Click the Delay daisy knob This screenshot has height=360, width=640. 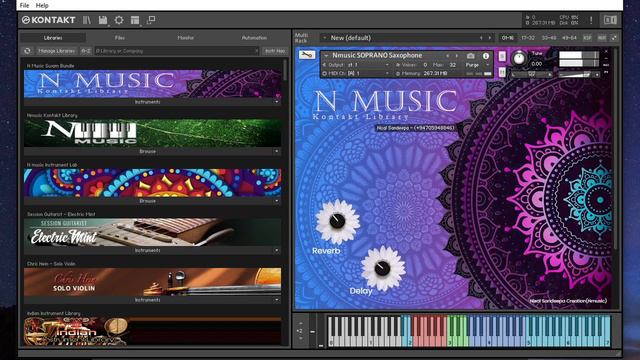click(x=383, y=268)
